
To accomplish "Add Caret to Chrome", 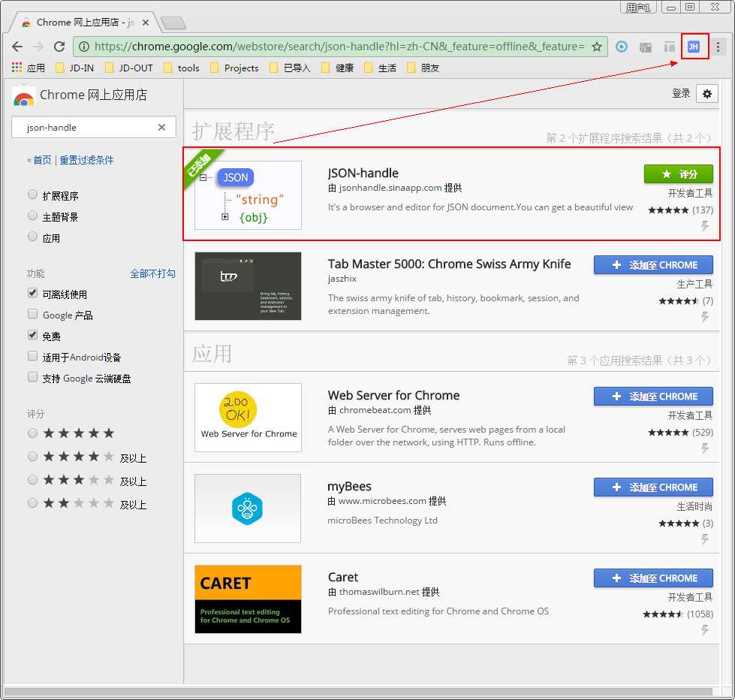I will 653,578.
